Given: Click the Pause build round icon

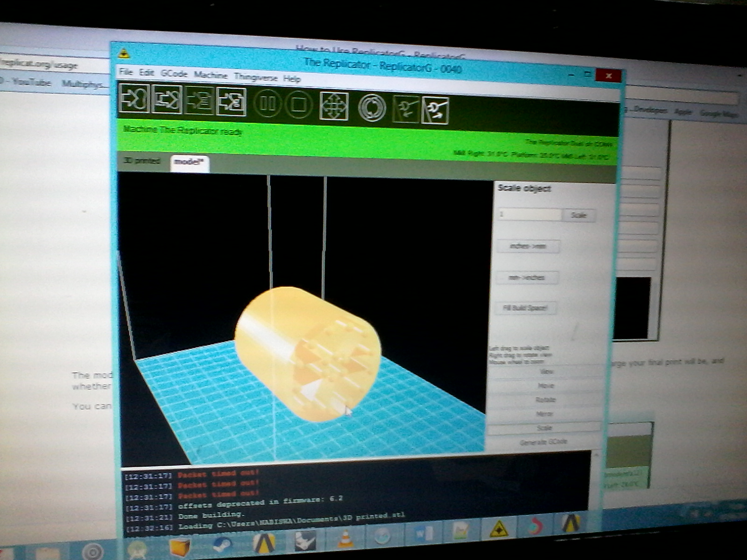Looking at the screenshot, I should [x=268, y=103].
